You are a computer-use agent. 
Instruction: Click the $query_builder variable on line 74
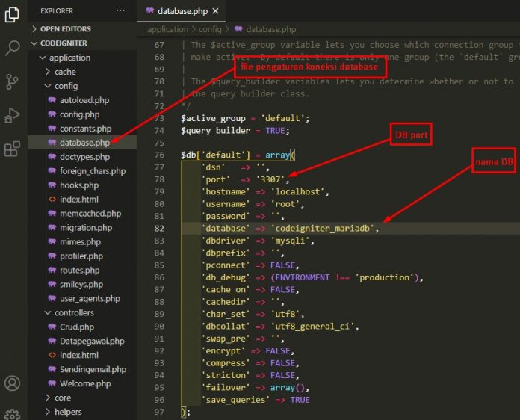pyautogui.click(x=216, y=131)
